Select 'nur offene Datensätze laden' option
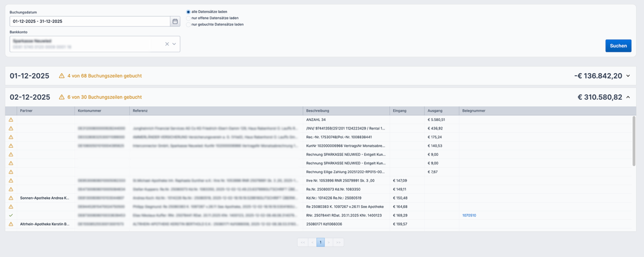 click(x=188, y=18)
